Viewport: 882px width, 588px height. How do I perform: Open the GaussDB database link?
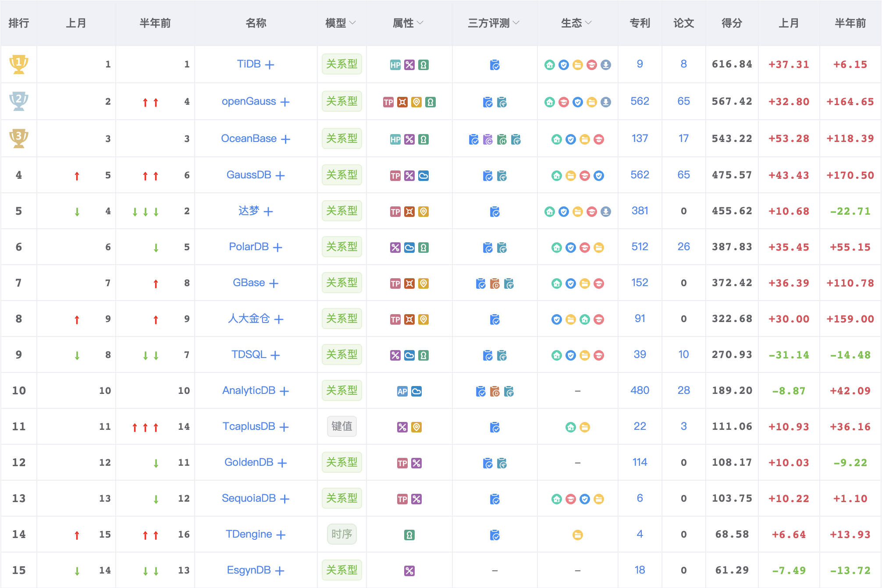249,175
